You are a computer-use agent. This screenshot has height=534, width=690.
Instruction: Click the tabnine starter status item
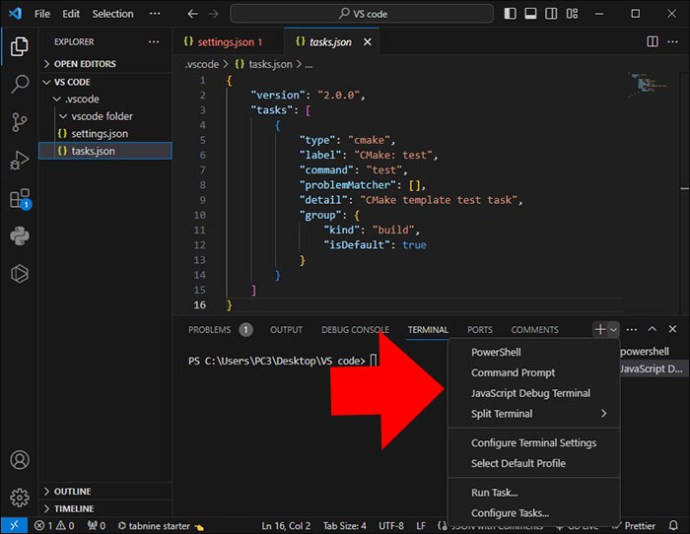click(160, 526)
